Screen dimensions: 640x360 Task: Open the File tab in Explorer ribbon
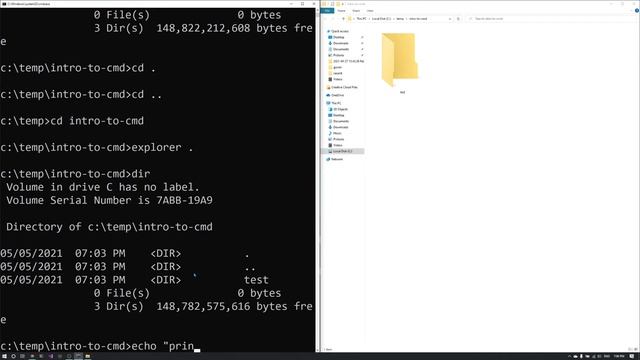(x=327, y=11)
